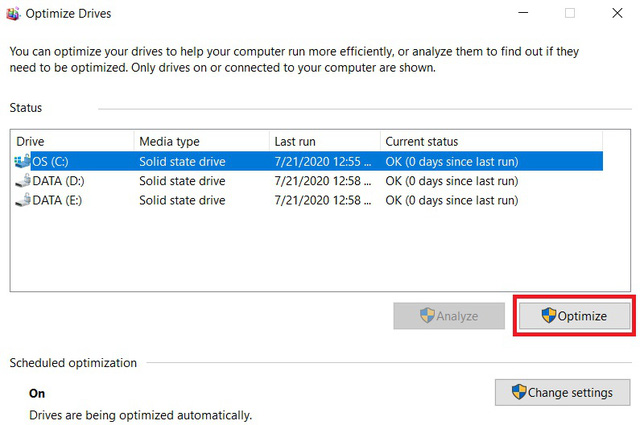The width and height of the screenshot is (640, 425).
Task: Select the DATA (D:) drive icon
Action: tap(23, 180)
